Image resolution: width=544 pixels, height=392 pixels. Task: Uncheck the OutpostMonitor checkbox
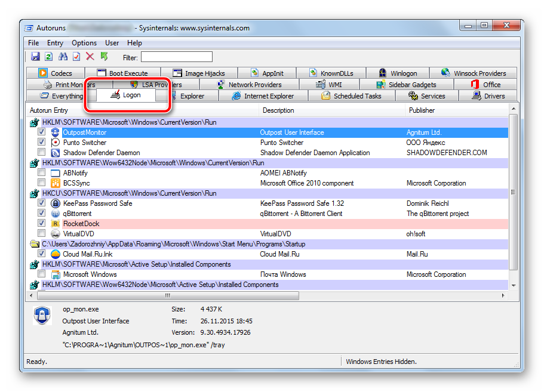click(41, 132)
